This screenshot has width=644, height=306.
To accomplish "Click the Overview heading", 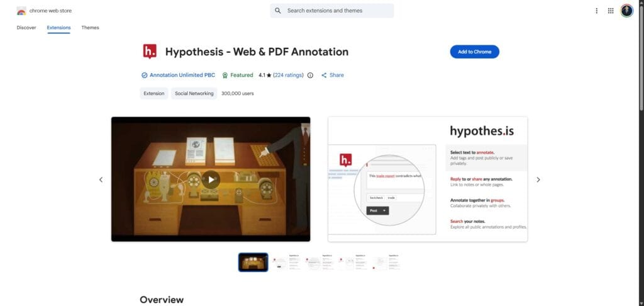I will tap(162, 300).
